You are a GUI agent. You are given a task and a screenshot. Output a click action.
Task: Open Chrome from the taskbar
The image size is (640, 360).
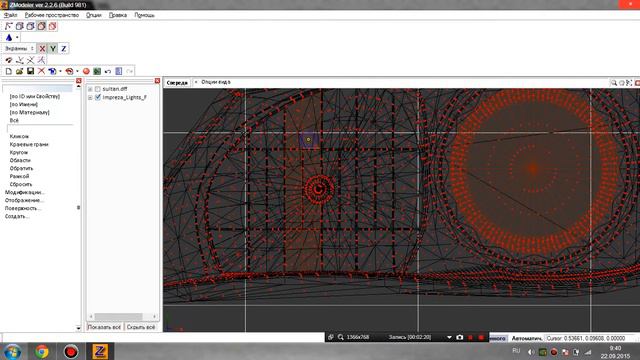click(x=42, y=351)
